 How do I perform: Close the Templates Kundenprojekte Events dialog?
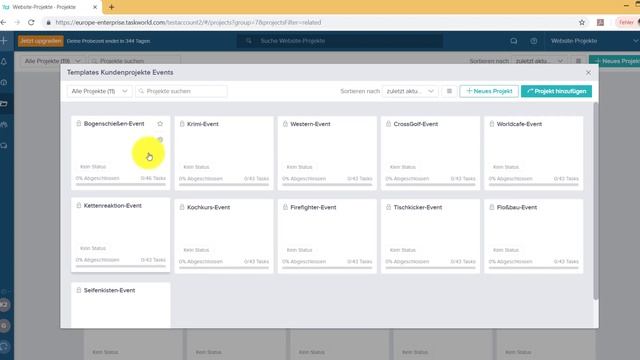pyautogui.click(x=588, y=73)
